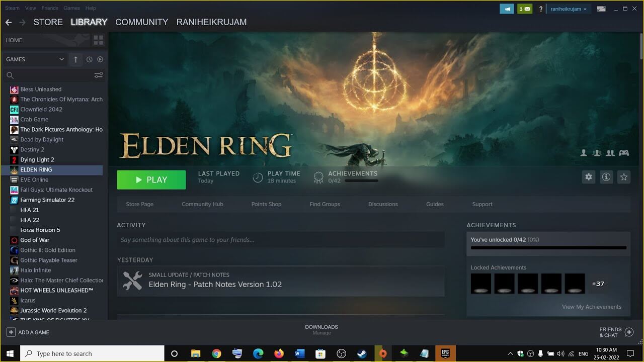Open advanced filter sliders icon
Viewport: 644px width, 362px height.
pyautogui.click(x=98, y=75)
